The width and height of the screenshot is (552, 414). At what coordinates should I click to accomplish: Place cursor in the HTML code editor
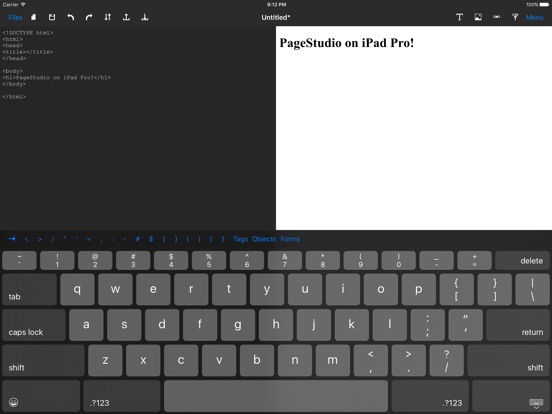coord(138,128)
